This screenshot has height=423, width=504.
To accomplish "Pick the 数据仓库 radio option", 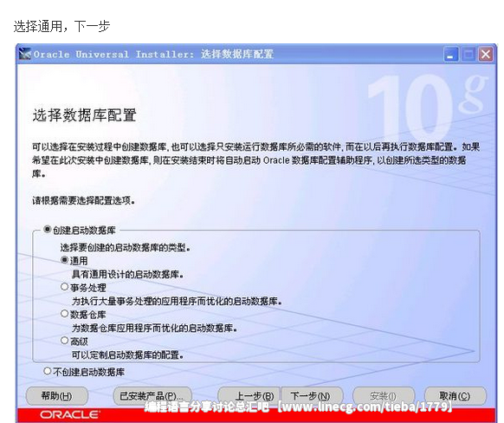I will tap(65, 314).
